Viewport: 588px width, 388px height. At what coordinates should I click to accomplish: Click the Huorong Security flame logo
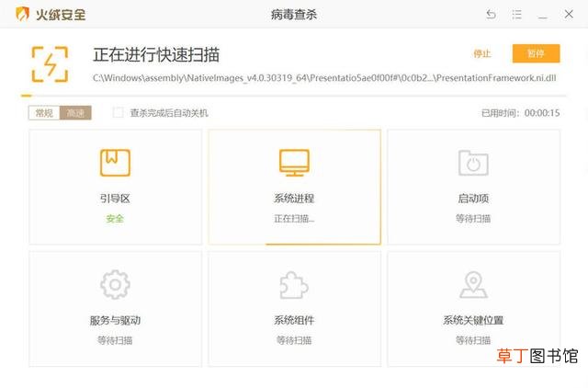pyautogui.click(x=22, y=15)
